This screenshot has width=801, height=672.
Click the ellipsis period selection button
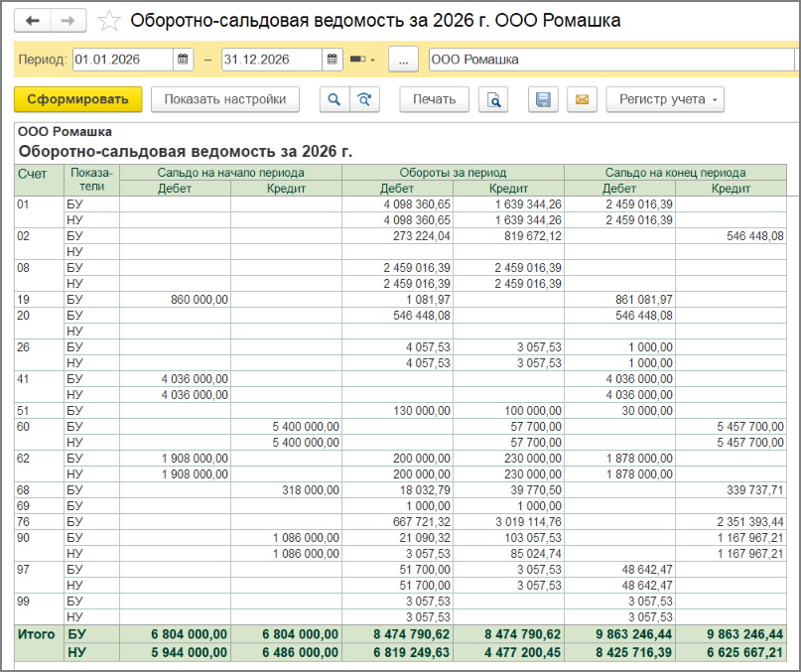(403, 60)
